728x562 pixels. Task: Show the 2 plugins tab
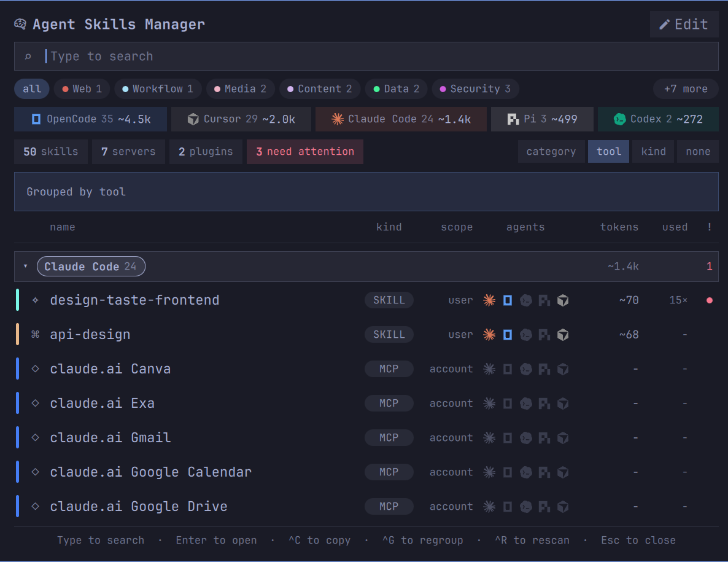(206, 152)
